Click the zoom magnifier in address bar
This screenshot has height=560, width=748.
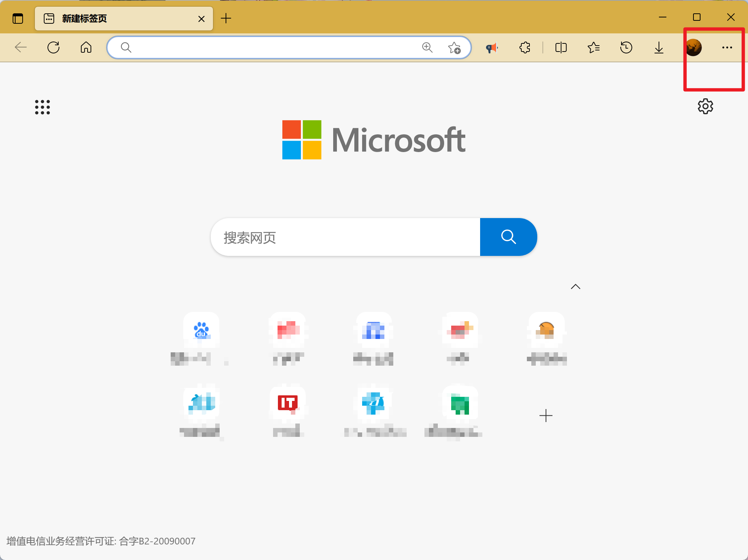[427, 47]
